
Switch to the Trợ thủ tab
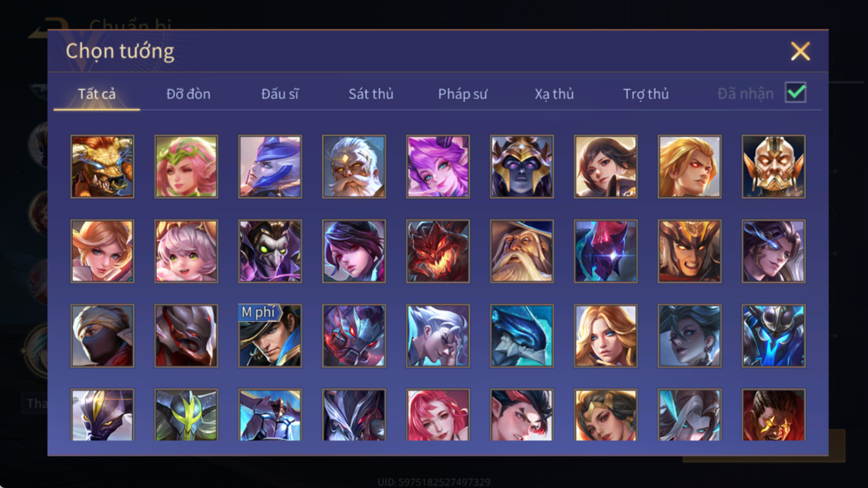pyautogui.click(x=646, y=94)
